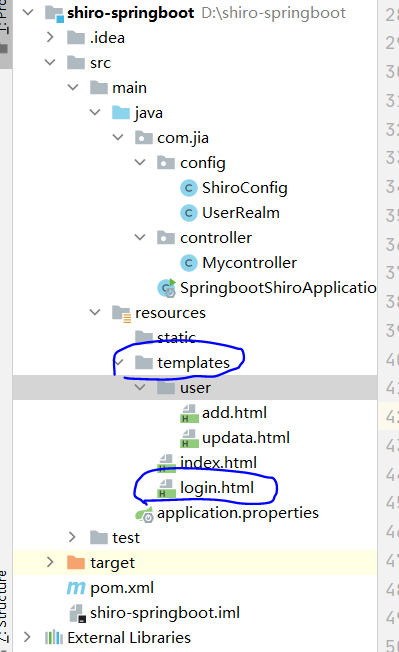
Task: Click the SpringbootShiroApplication runnable class icon
Action: click(167, 288)
